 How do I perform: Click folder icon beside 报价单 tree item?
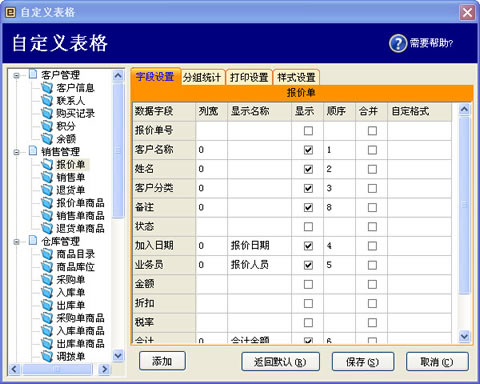47,164
